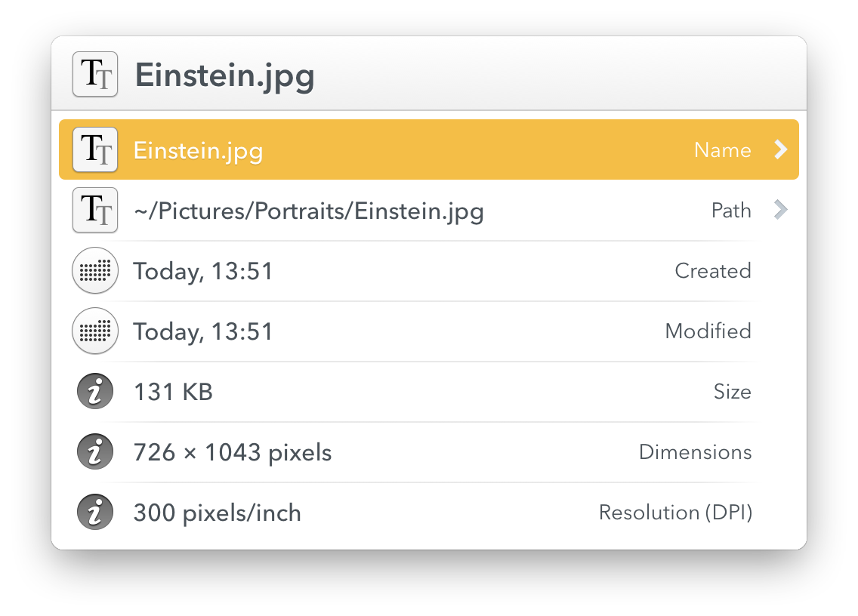This screenshot has height=616, width=858.
Task: Expand the Name row using its chevron
Action: tap(781, 149)
